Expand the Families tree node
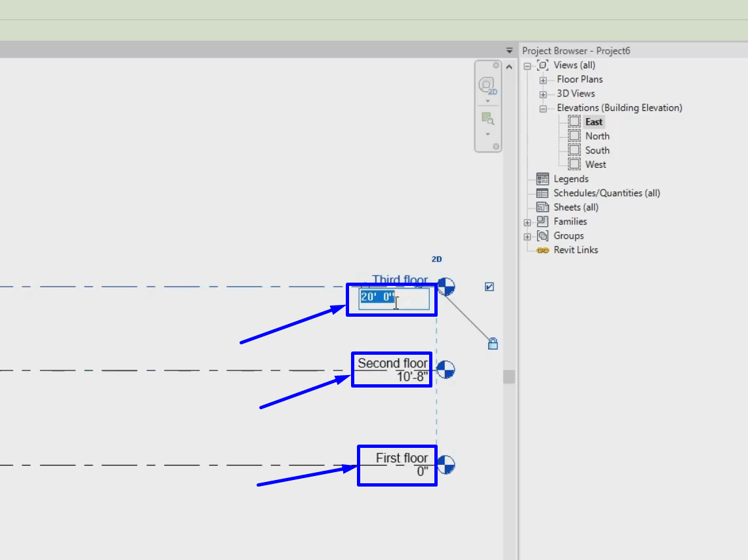748x560 pixels. click(528, 222)
